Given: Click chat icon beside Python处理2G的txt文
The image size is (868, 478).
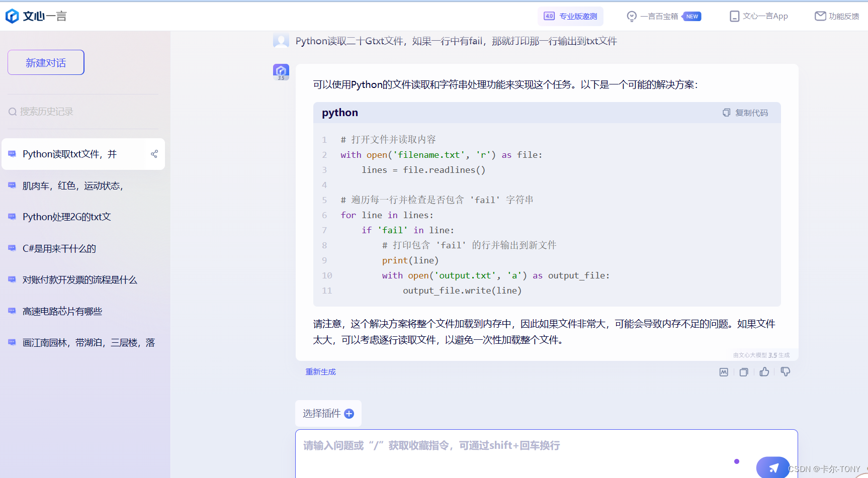Looking at the screenshot, I should coord(12,217).
